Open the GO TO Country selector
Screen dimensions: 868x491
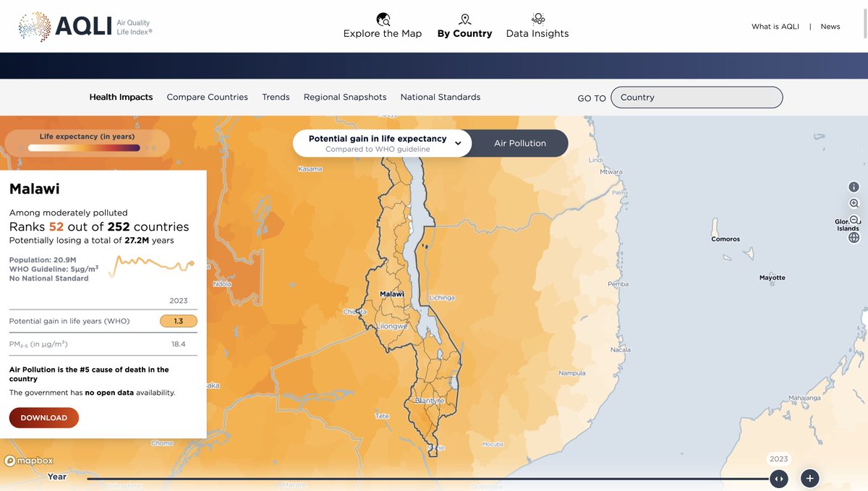point(696,97)
